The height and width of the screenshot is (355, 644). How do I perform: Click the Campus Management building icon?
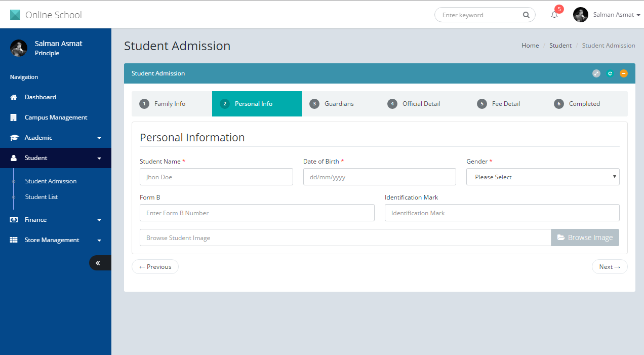point(14,117)
